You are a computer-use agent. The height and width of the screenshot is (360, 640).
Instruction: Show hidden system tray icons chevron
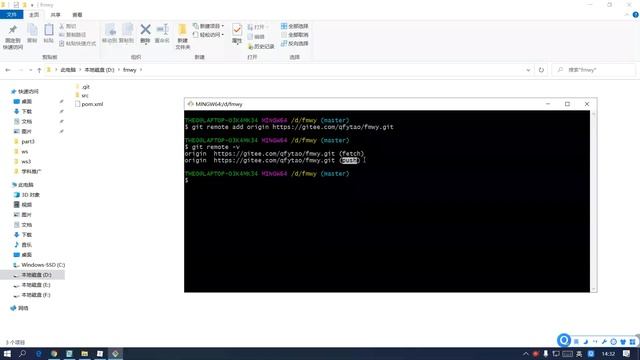pyautogui.click(x=525, y=353)
